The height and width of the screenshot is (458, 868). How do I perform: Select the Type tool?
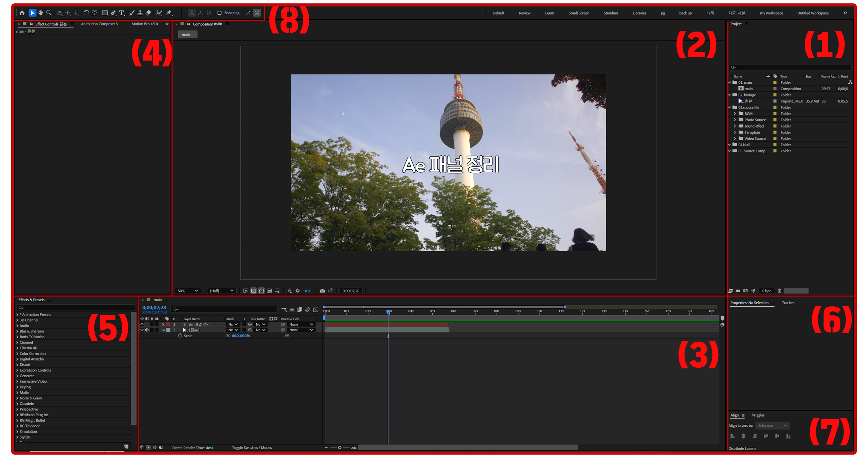point(122,13)
